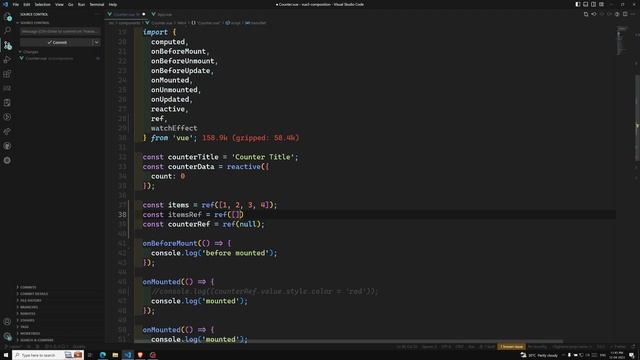The width and height of the screenshot is (640, 360).
Task: Open the notification center tray icon
Action: pos(632,356)
